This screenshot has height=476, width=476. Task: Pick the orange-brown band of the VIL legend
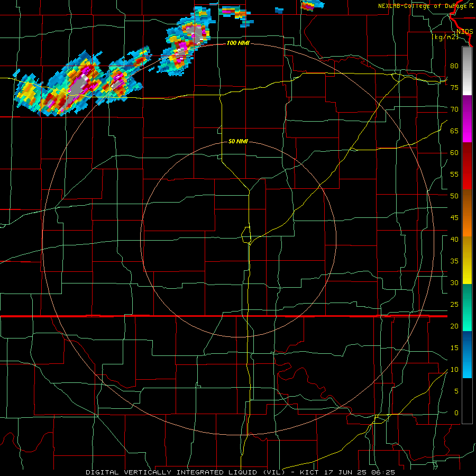pyautogui.click(x=467, y=213)
